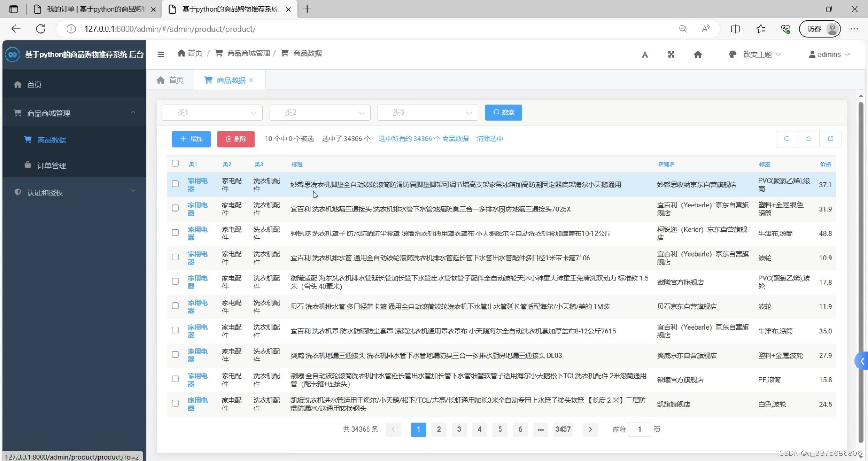The image size is (868, 461).
Task: Toggle fullscreen with the expand icon
Action: pos(671,55)
